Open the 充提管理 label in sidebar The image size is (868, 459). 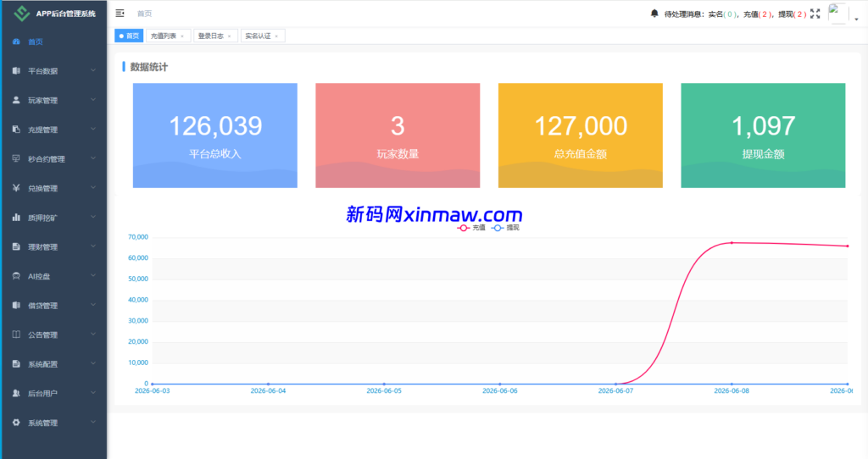click(42, 130)
